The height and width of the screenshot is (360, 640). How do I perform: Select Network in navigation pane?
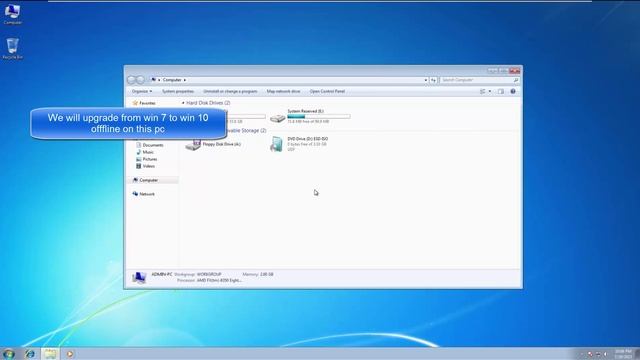click(147, 194)
